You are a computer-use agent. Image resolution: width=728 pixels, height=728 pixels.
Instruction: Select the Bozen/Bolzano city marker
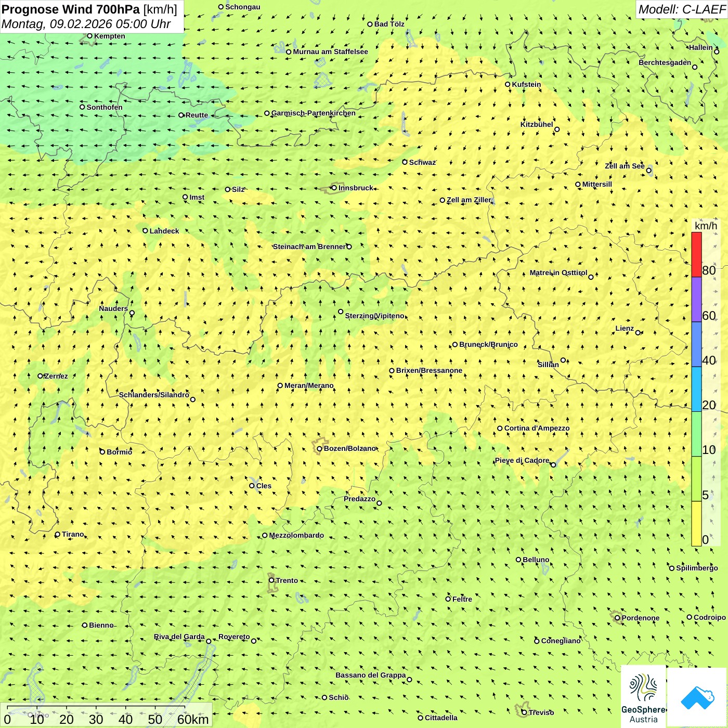(x=319, y=448)
